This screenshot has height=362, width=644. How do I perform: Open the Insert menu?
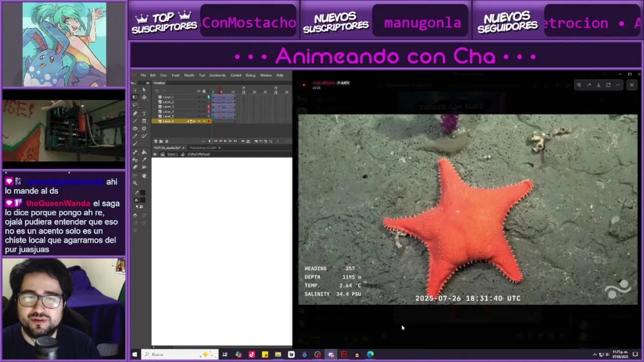point(176,75)
